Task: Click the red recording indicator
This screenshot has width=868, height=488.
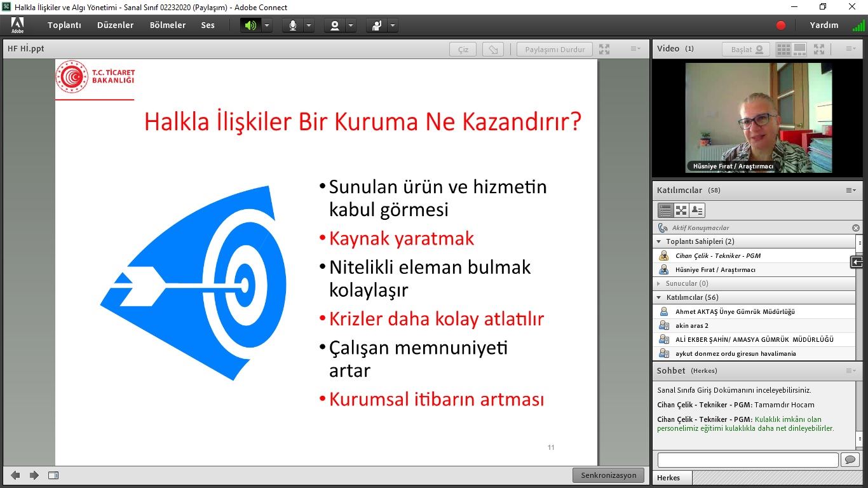Action: (x=781, y=25)
